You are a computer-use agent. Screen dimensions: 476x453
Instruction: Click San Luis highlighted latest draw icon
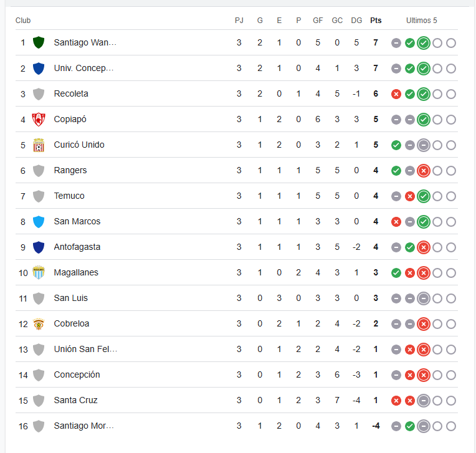(424, 298)
